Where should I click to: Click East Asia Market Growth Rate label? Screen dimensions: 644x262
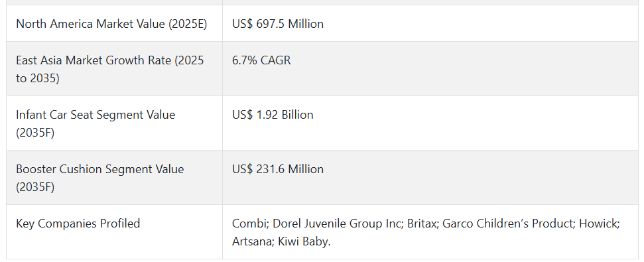click(109, 69)
